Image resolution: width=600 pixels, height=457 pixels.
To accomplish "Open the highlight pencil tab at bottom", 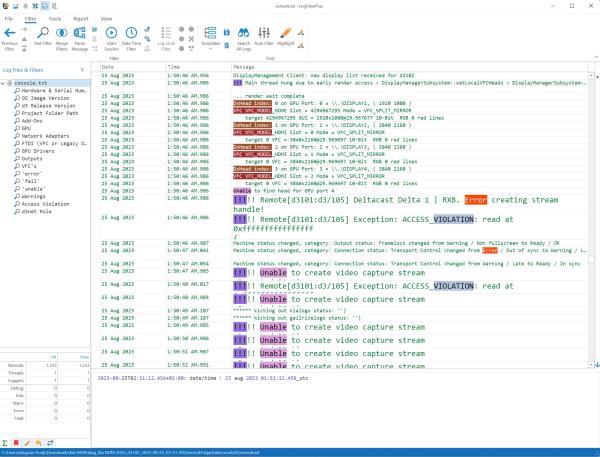I will (27, 443).
